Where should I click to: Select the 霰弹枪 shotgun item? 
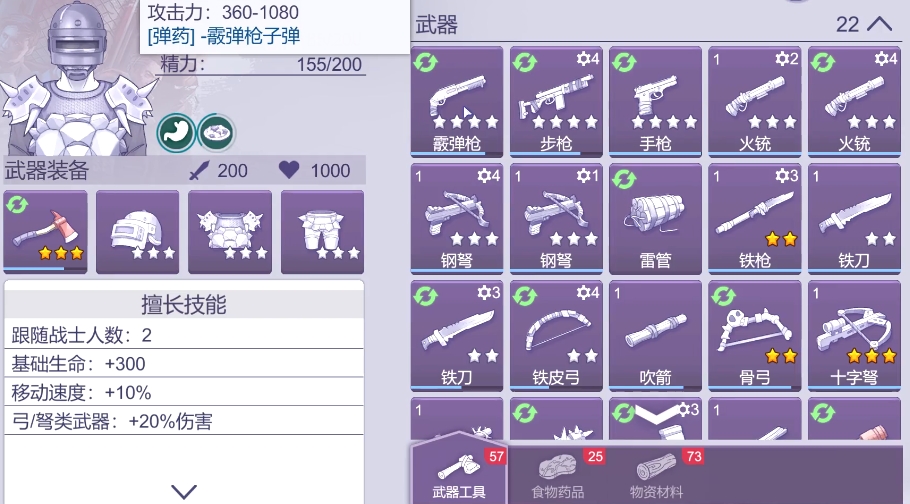tap(457, 102)
